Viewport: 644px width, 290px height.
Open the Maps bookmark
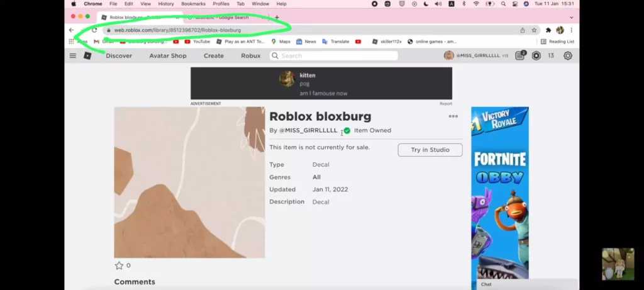(280, 42)
